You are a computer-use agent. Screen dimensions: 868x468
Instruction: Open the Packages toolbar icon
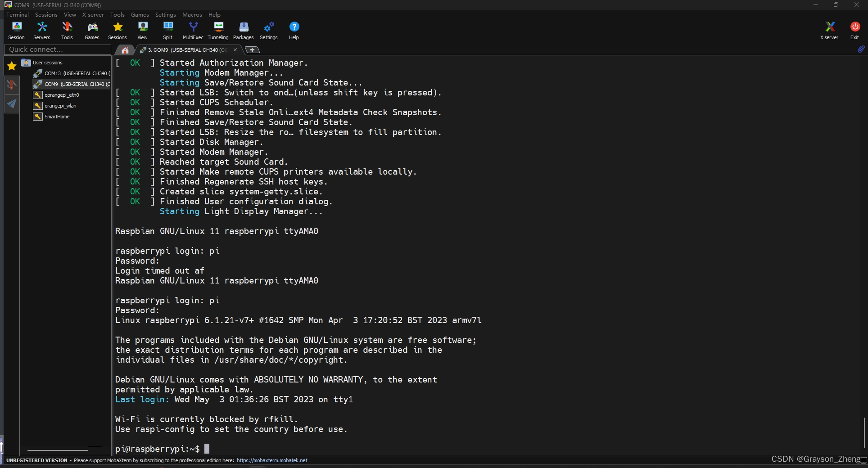pyautogui.click(x=244, y=31)
